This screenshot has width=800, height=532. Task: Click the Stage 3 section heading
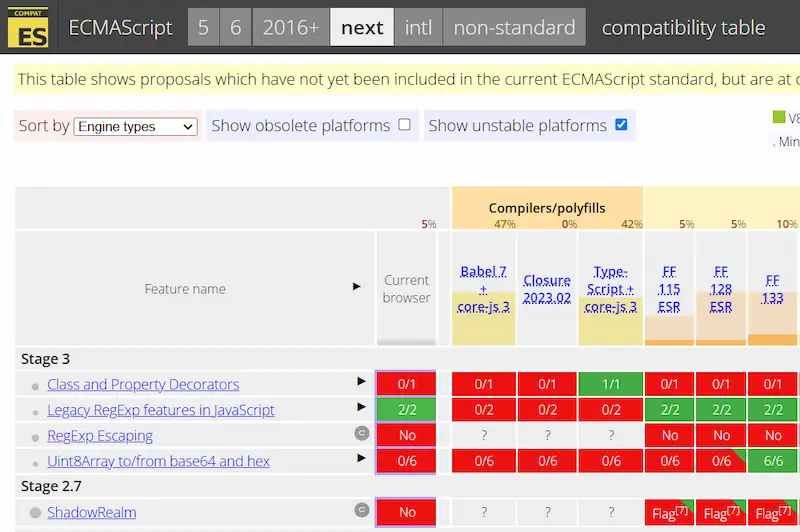point(45,359)
